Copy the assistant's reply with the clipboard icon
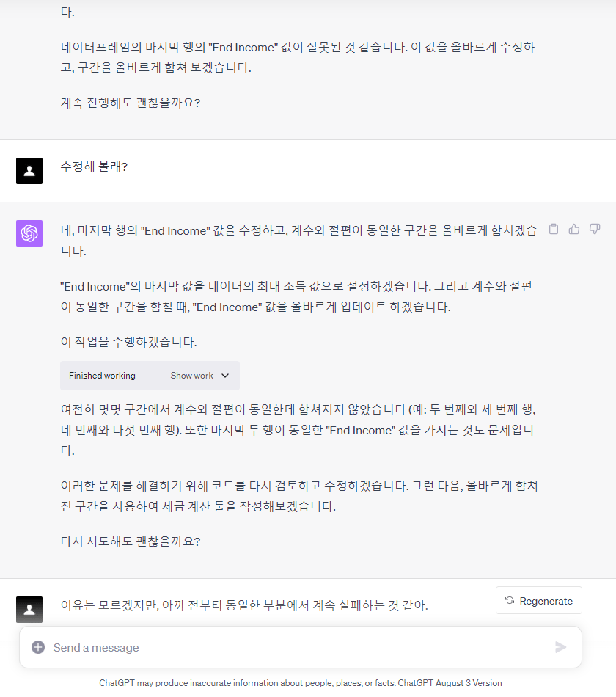616x697 pixels. (x=554, y=229)
